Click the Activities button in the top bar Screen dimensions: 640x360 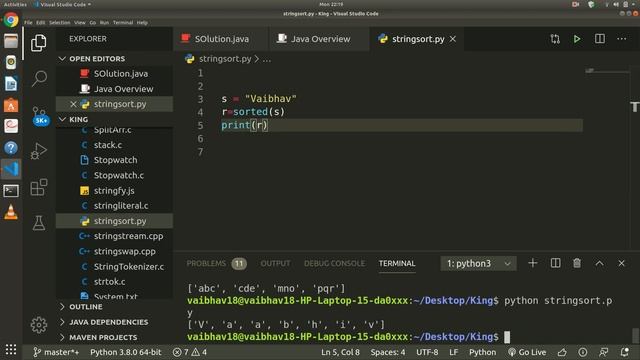pyautogui.click(x=15, y=4)
